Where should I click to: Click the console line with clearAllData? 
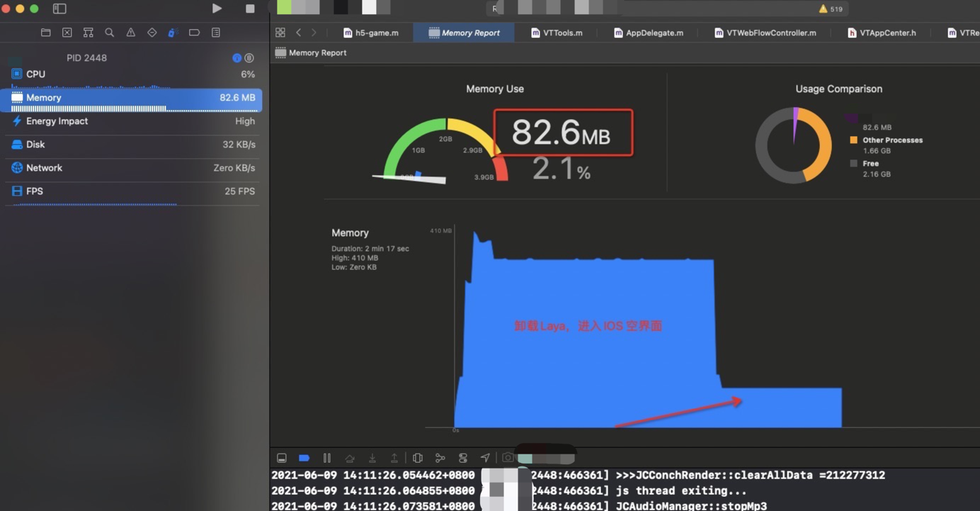tap(579, 475)
